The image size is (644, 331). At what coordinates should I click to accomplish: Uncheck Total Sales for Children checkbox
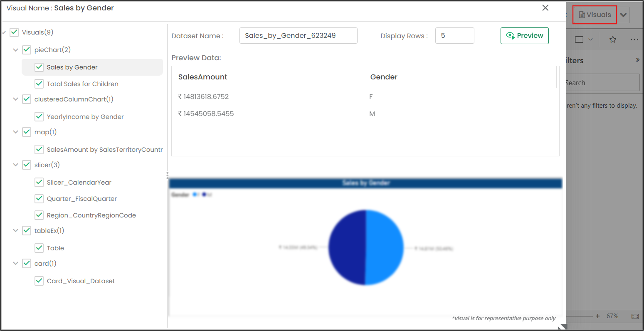pyautogui.click(x=39, y=84)
